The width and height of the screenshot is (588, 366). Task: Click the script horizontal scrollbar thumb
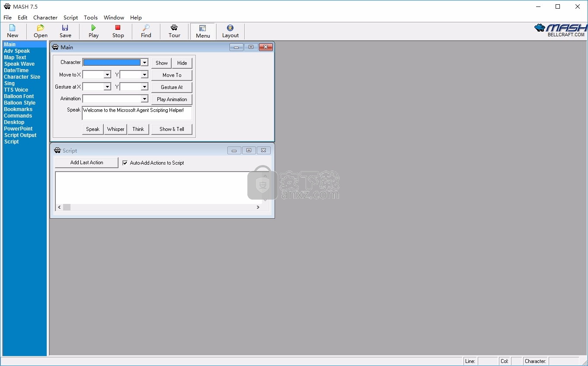(x=67, y=207)
